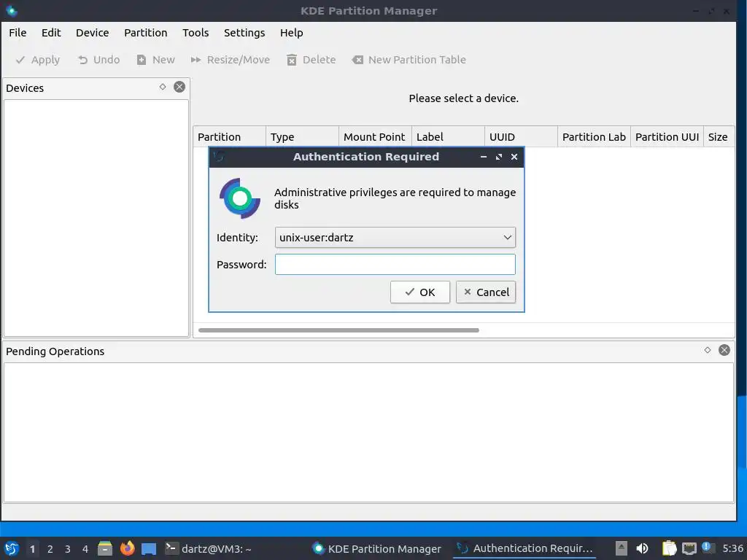Click the Size column header
This screenshot has height=560, width=747.
point(719,137)
